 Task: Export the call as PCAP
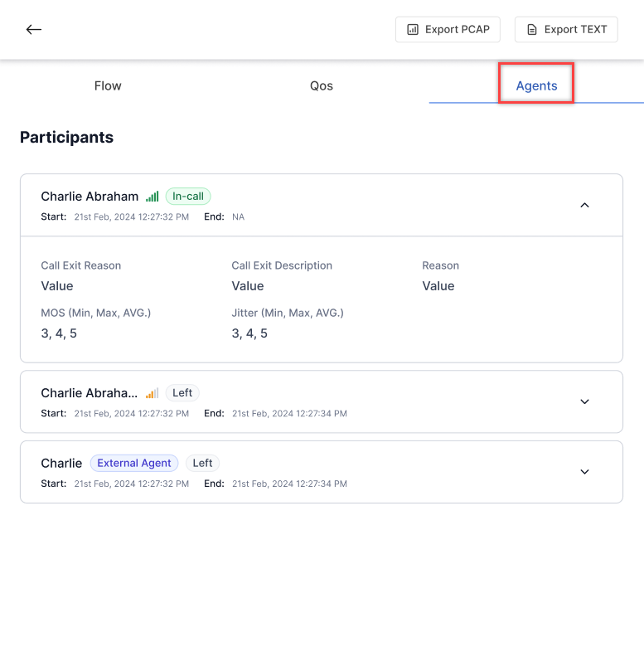[x=448, y=30]
